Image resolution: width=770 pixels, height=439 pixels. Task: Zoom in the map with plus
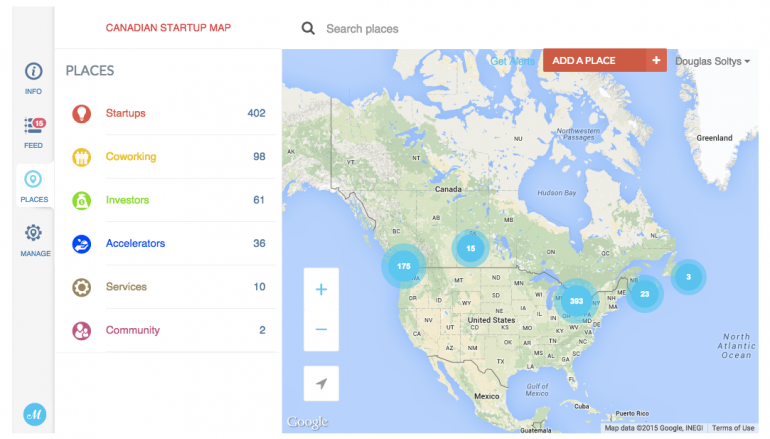[321, 289]
